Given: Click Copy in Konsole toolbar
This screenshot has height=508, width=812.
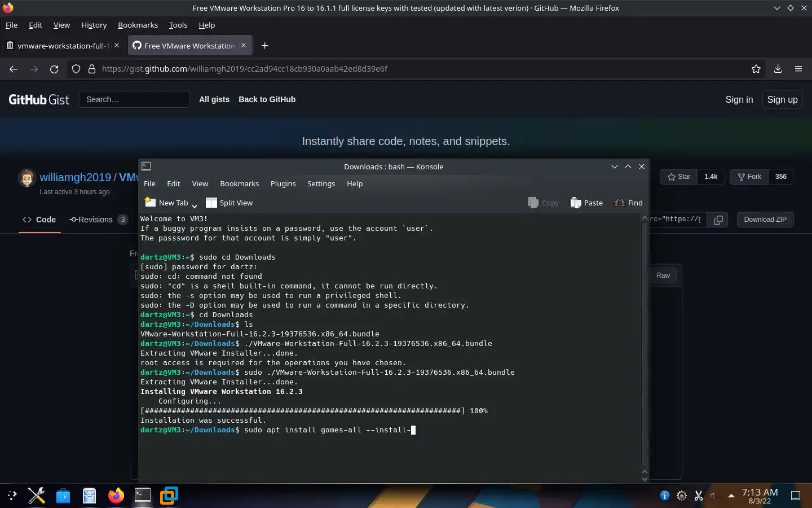Looking at the screenshot, I should (544, 203).
